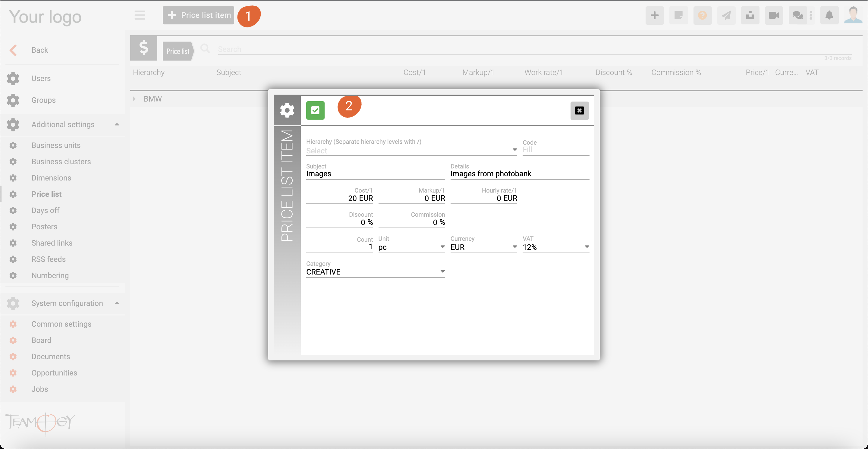Image resolution: width=868 pixels, height=449 pixels.
Task: Click the gear icon beside Users
Action: coord(13,78)
